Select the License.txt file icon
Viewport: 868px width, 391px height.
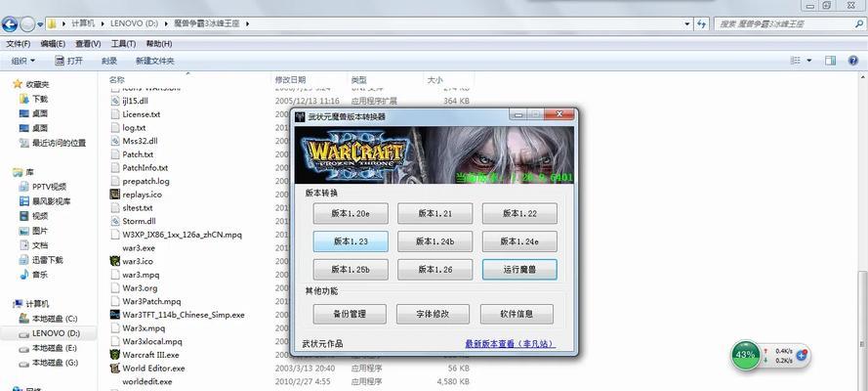114,114
